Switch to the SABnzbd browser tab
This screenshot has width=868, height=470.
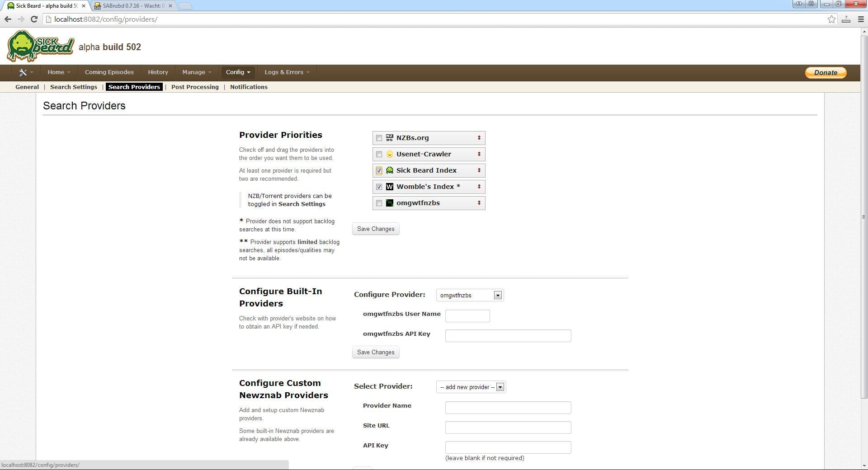[x=132, y=6]
